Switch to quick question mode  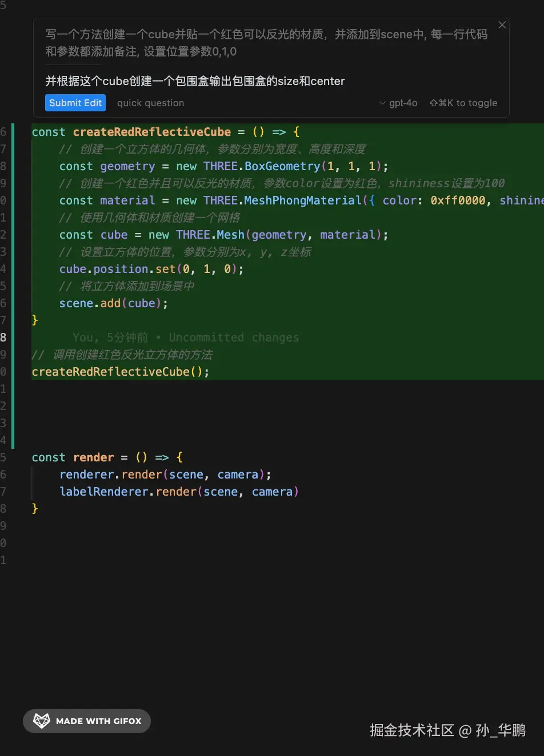tap(150, 103)
